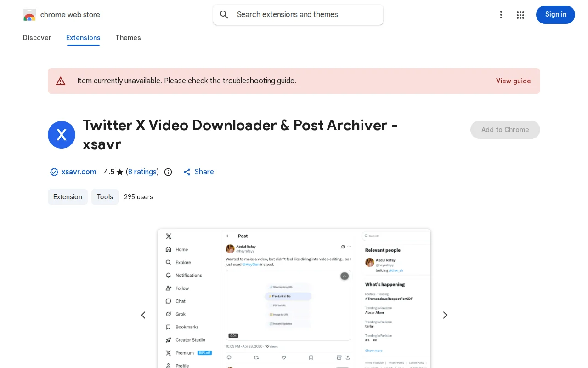Show the previous screenshot with left arrow

(x=143, y=315)
